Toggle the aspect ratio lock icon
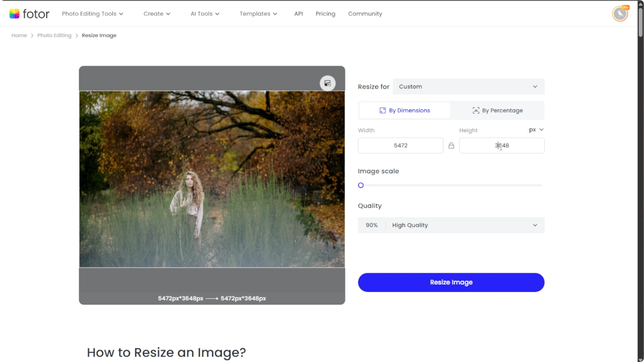The image size is (644, 362). click(x=451, y=145)
